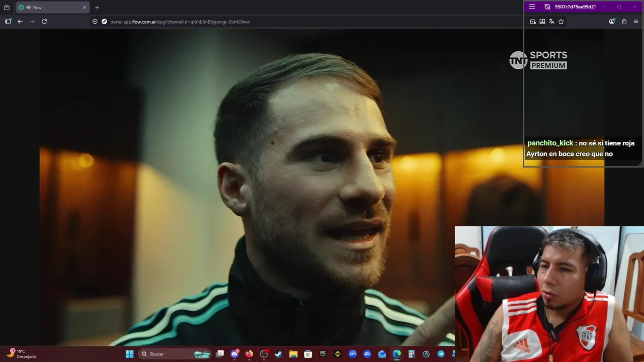Open Outlook mail from the taskbar
The width and height of the screenshot is (644, 362).
382,354
